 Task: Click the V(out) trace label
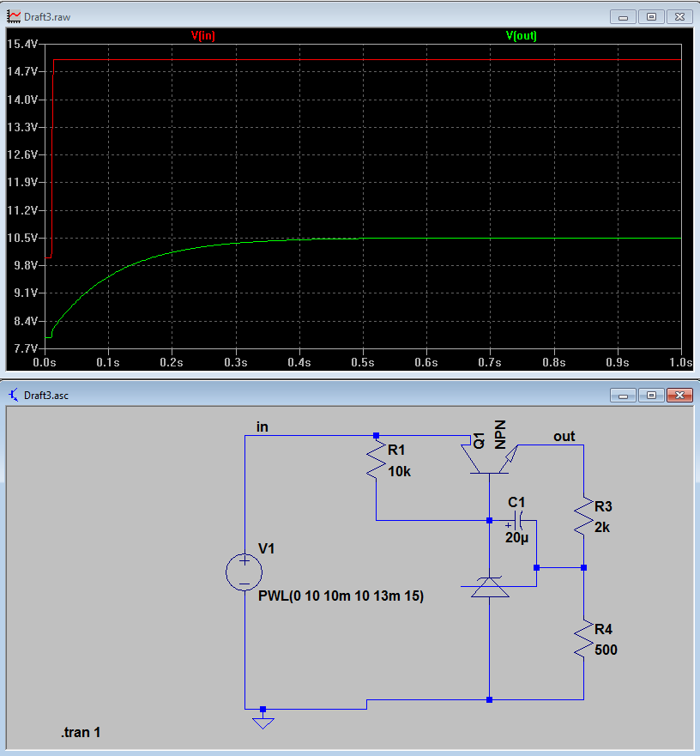click(x=522, y=36)
